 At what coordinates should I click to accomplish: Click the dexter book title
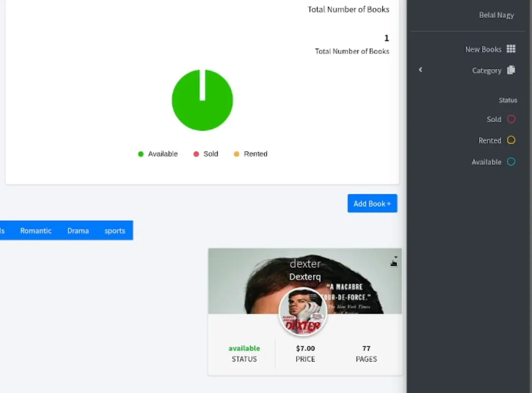click(x=305, y=264)
